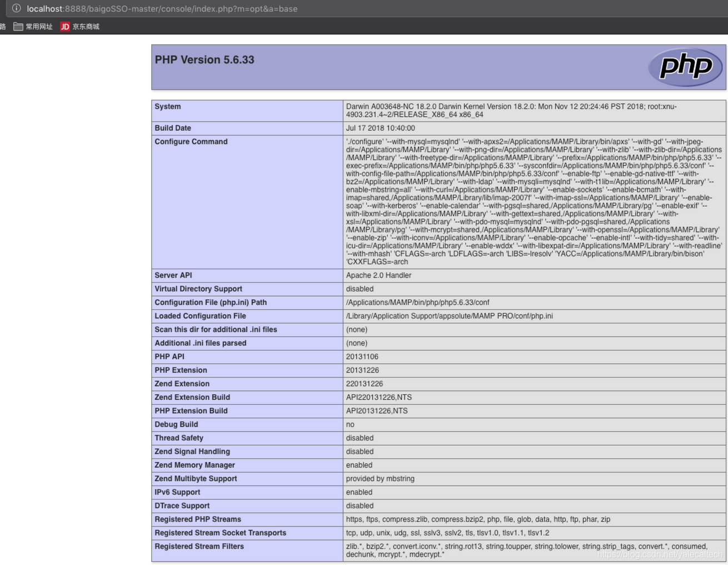Click the Zend Multibyte Support label
This screenshot has height=565, width=728.
(x=196, y=479)
